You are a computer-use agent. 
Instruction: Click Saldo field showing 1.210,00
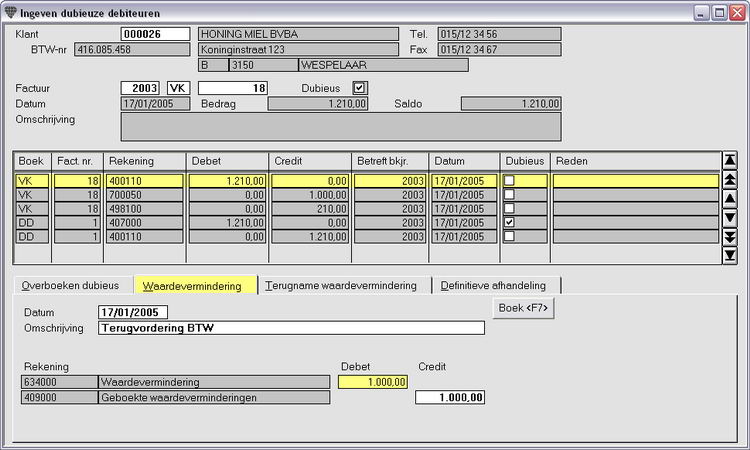[511, 104]
